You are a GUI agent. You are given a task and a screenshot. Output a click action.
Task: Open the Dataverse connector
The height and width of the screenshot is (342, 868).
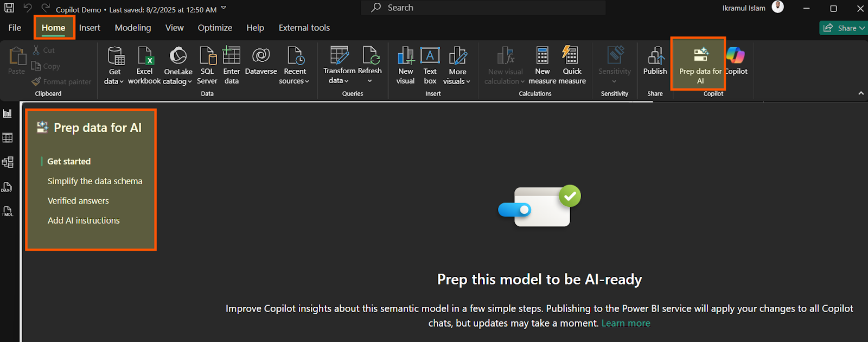point(261,61)
